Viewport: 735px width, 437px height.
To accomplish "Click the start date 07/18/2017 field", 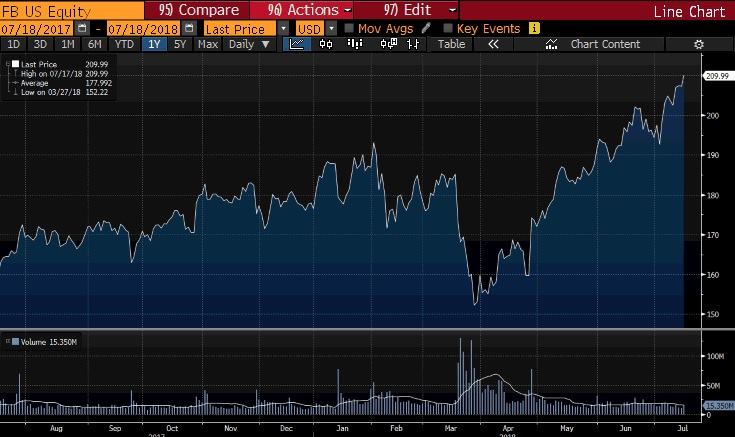I will 36,29.
